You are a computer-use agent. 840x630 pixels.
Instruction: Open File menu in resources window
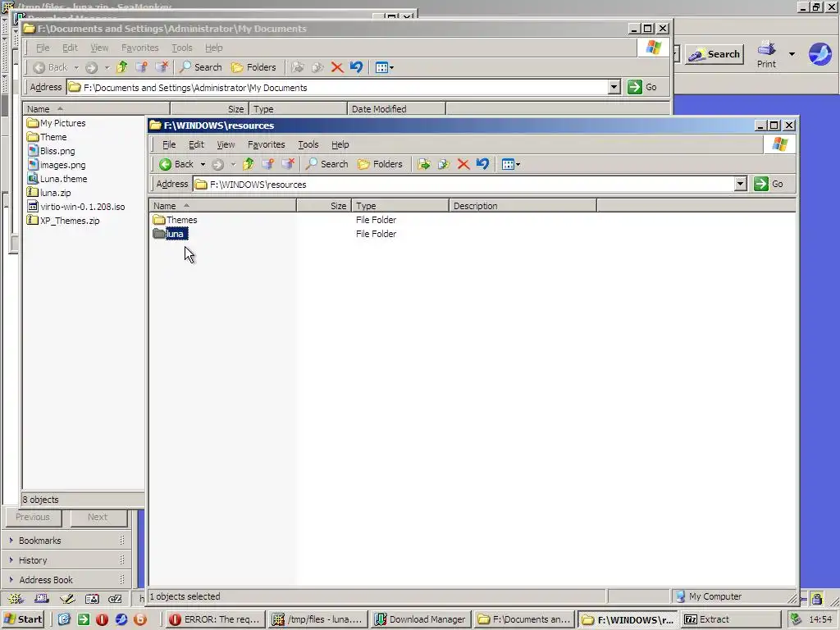click(x=169, y=144)
